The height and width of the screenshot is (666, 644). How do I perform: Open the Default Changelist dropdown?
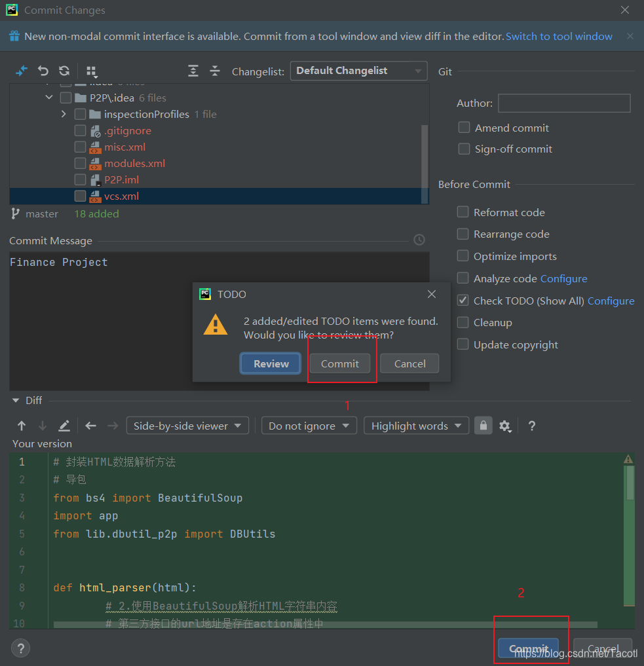click(358, 71)
